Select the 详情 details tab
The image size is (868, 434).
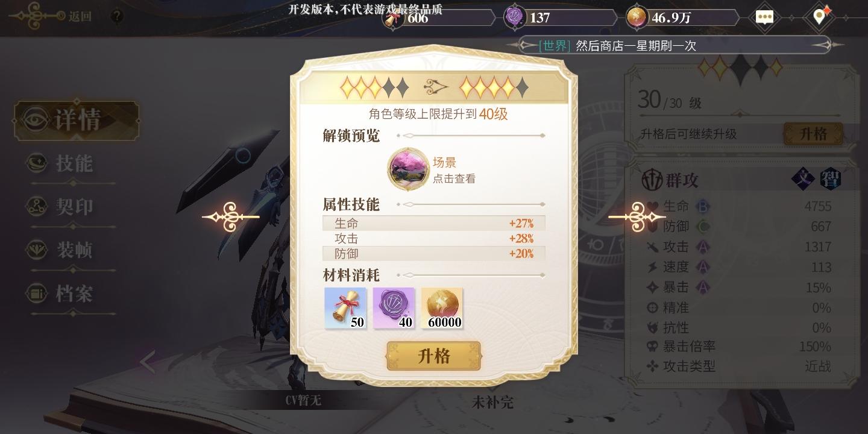point(77,119)
